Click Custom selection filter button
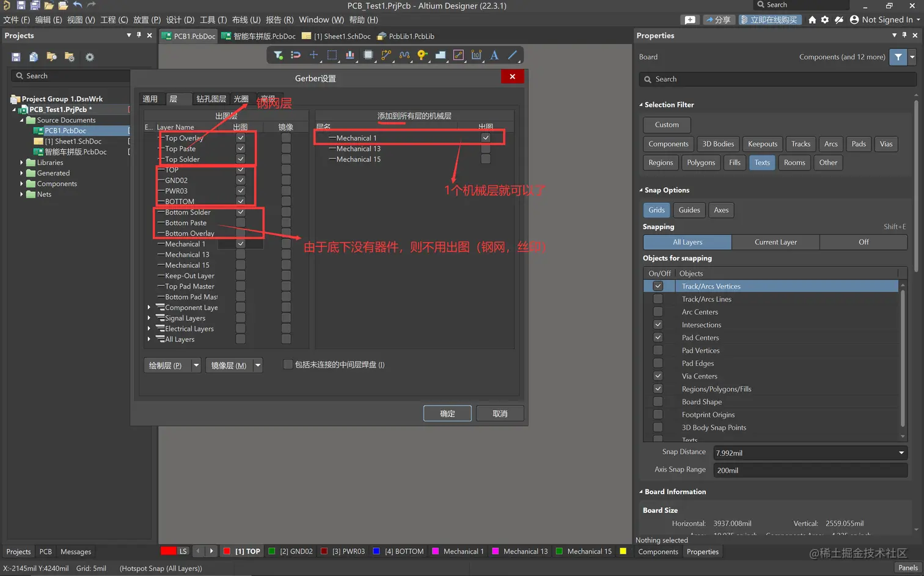Viewport: 924px width, 576px height. [x=667, y=125]
